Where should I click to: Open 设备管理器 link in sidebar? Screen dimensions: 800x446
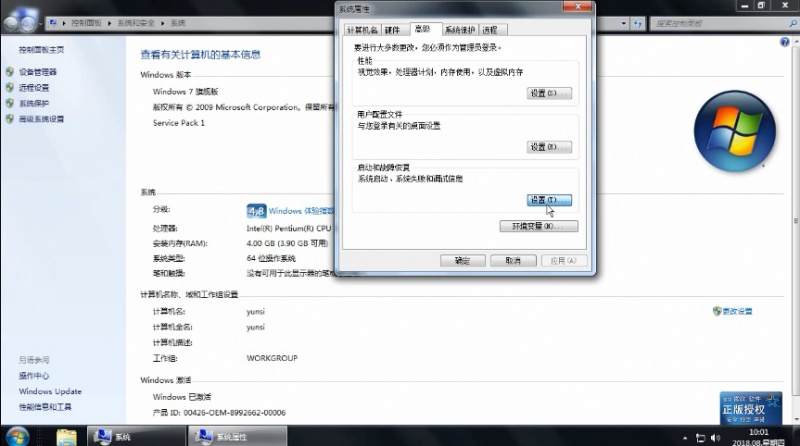coord(37,72)
